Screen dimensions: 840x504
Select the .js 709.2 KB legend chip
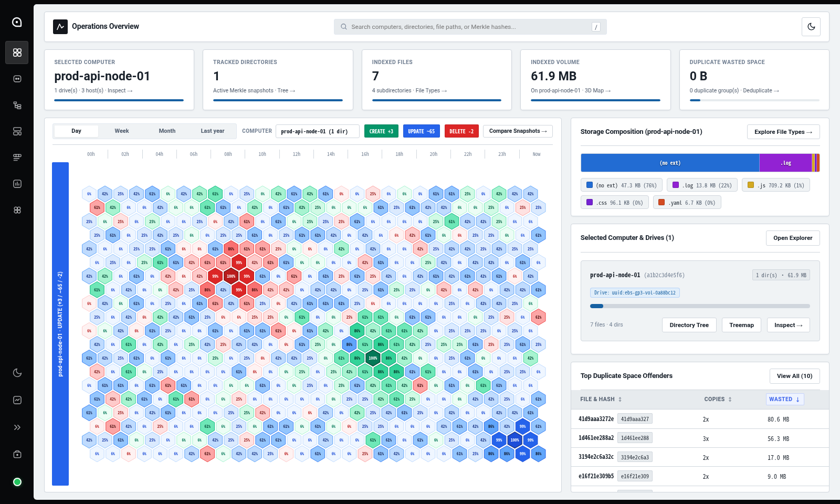click(776, 185)
